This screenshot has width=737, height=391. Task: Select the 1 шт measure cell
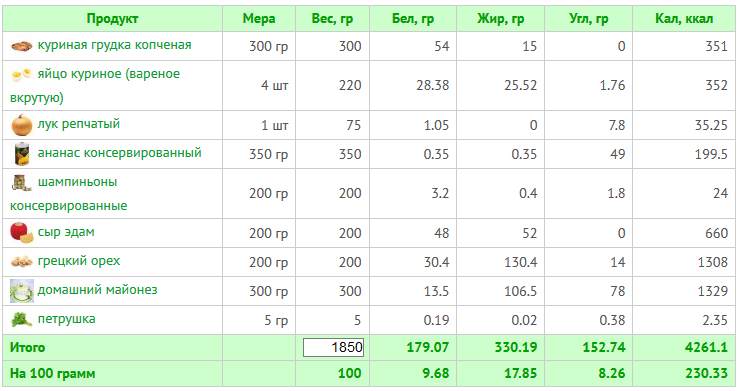tap(274, 125)
